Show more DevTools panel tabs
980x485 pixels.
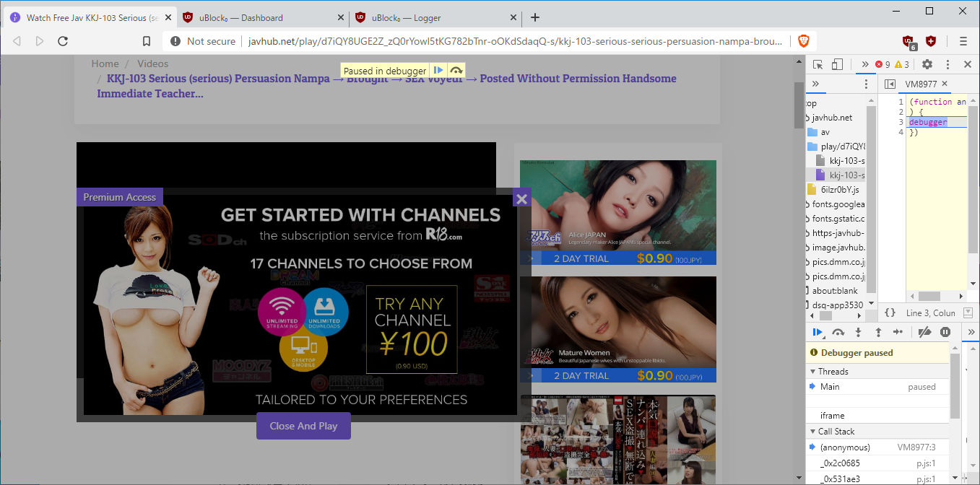pos(864,64)
